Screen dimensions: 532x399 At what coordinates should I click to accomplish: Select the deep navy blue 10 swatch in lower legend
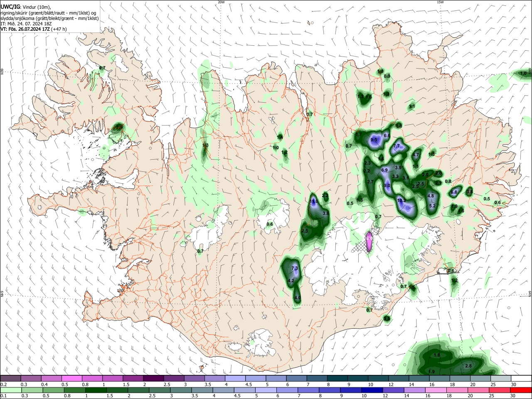[x=372, y=390]
